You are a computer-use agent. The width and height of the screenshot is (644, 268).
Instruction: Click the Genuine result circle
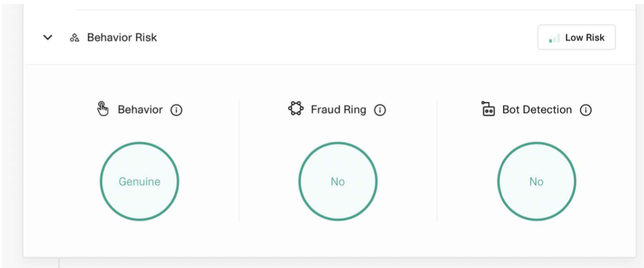click(139, 182)
